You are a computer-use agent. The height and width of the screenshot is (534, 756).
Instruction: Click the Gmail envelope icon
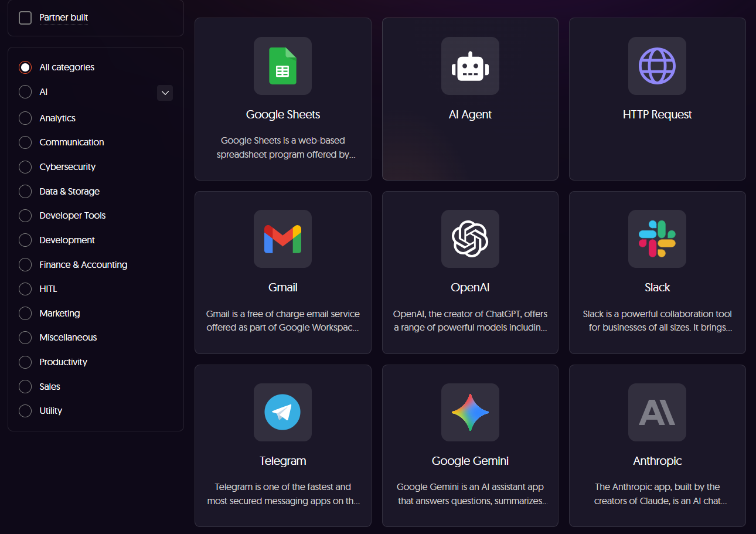[x=282, y=239]
